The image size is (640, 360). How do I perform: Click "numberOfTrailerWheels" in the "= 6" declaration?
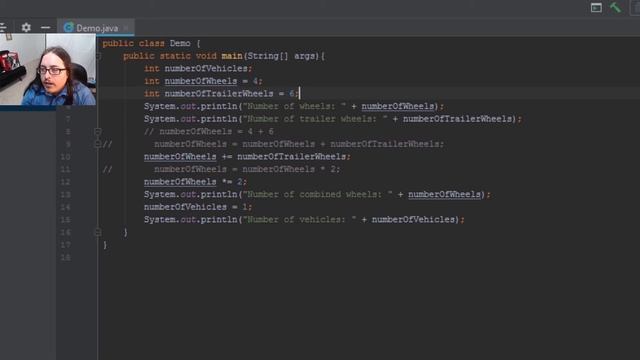pyautogui.click(x=219, y=94)
